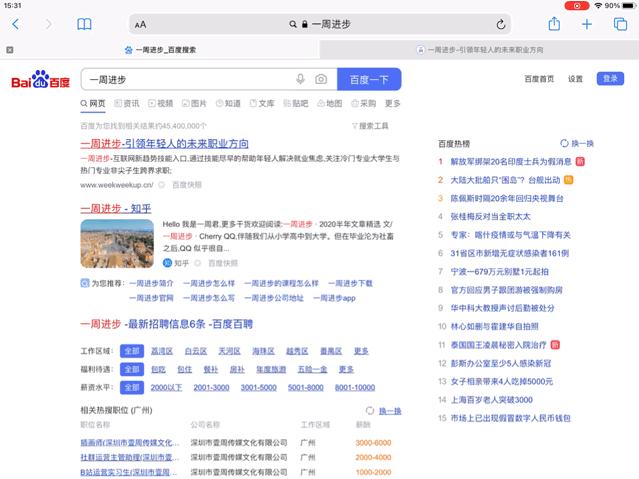Select the 图片 search tab

coord(194,104)
